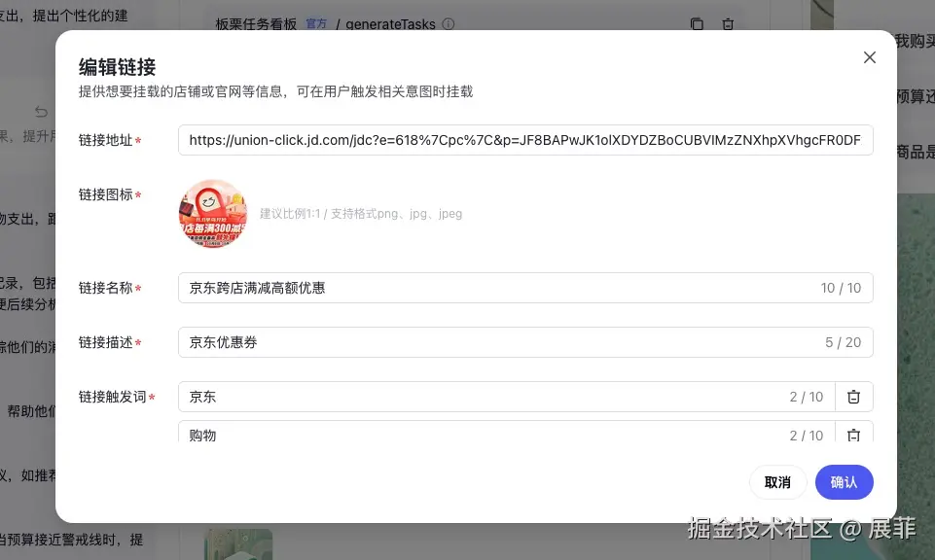The height and width of the screenshot is (560, 935).
Task: Close the 编辑链接 dialog with X
Action: 870,57
